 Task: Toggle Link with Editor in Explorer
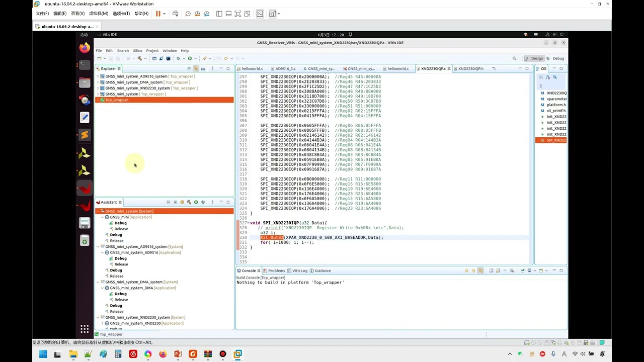(x=196, y=68)
